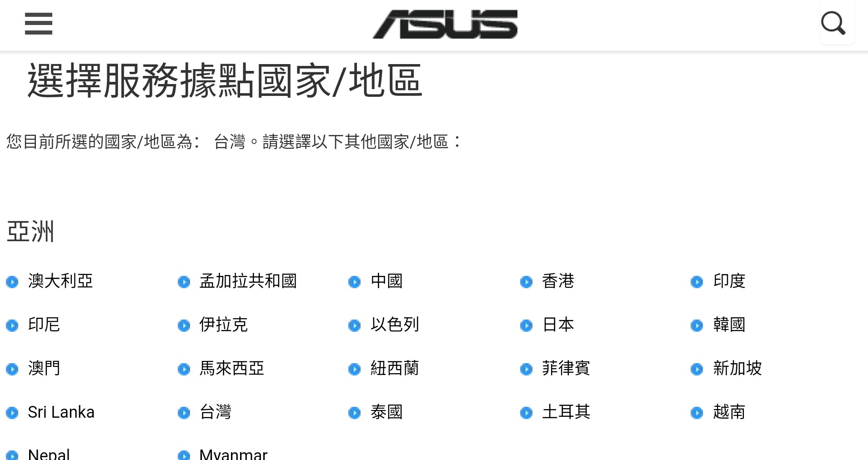Select the 香港 region link

(x=558, y=281)
